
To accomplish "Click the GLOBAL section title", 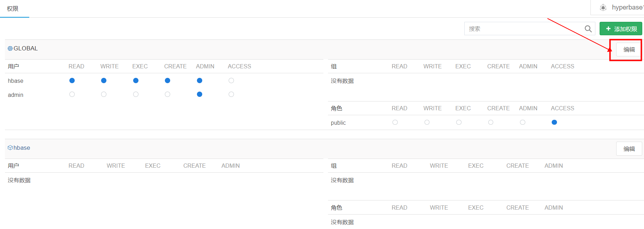I will (26, 49).
